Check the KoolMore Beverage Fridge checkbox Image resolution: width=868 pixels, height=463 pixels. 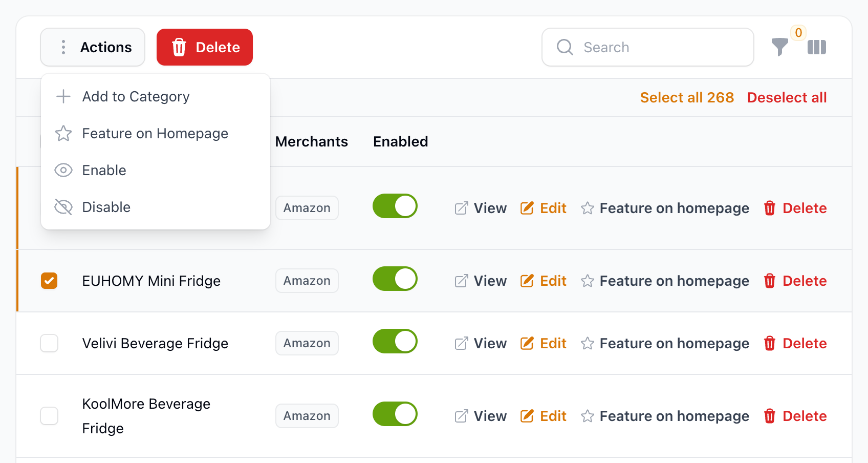click(x=49, y=416)
